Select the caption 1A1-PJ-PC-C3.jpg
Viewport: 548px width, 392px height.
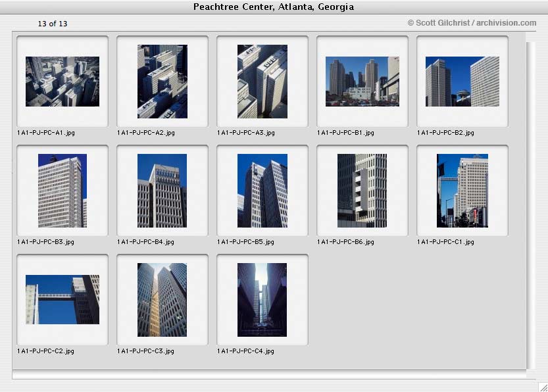(x=145, y=351)
